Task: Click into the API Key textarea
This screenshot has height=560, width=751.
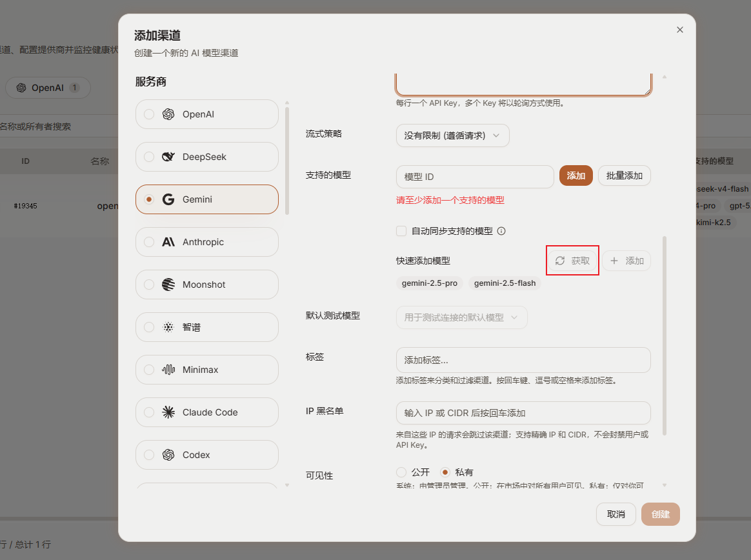Action: click(523, 85)
